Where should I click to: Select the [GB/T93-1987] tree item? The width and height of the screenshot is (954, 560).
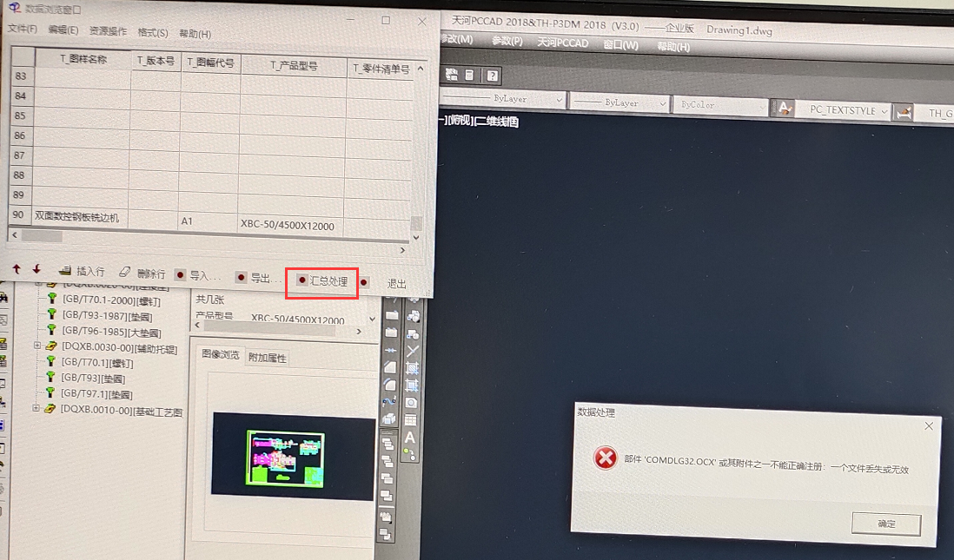coord(104,315)
